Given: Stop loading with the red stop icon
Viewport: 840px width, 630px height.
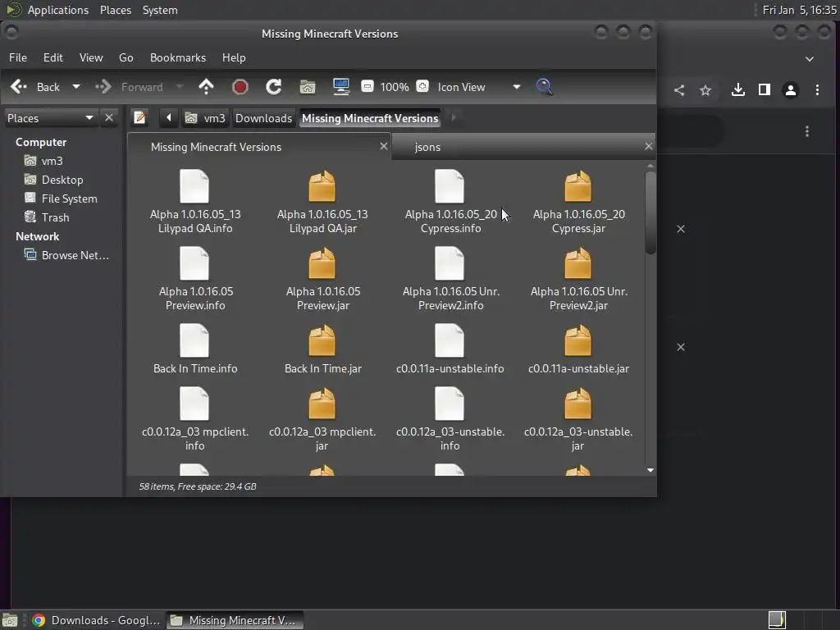Looking at the screenshot, I should point(240,87).
